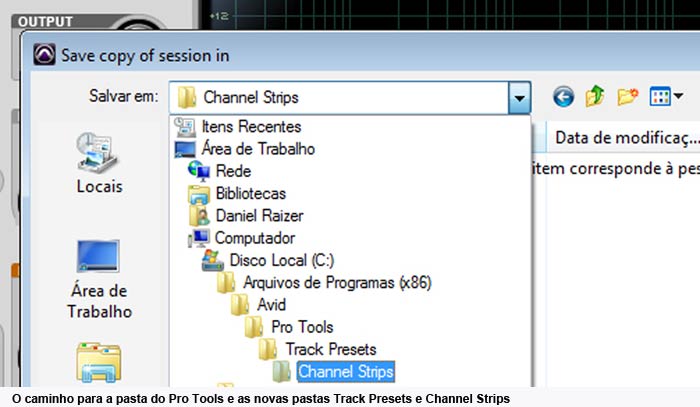Screen dimensions: 700x407
Task: Go back with the blue arrow button
Action: [x=563, y=96]
